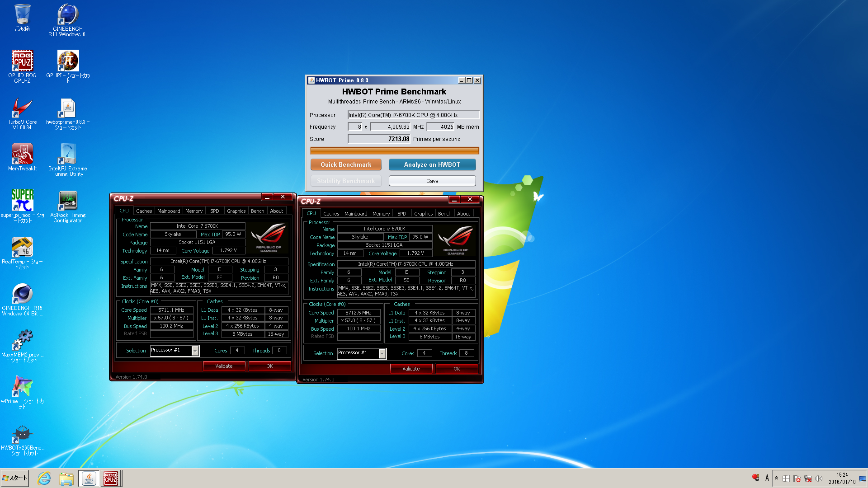Image resolution: width=868 pixels, height=488 pixels.
Task: Click the Action Center flag tray icon
Action: [x=797, y=479]
